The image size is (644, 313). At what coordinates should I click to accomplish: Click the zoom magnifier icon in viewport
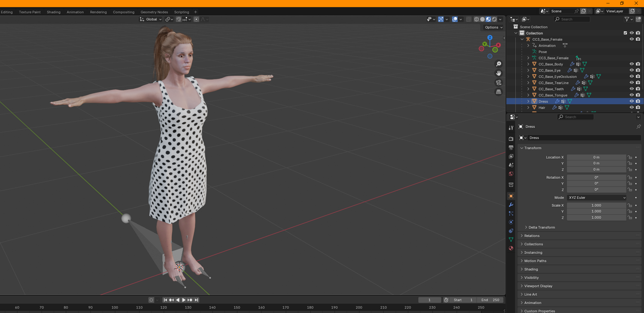click(x=498, y=64)
